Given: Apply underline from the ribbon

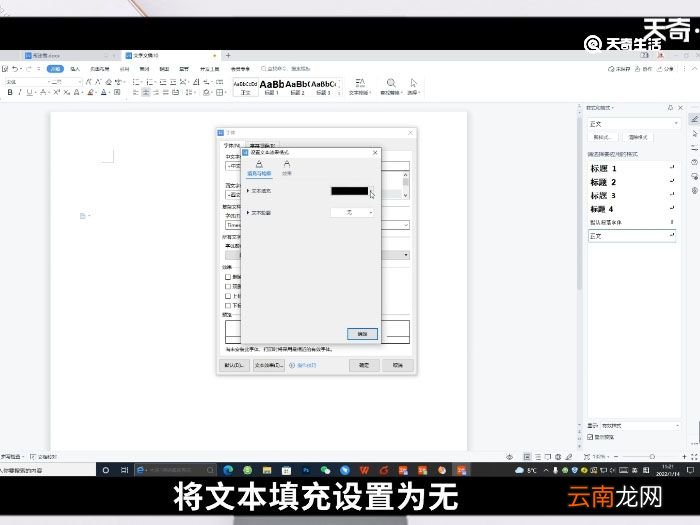Looking at the screenshot, I should pos(29,92).
